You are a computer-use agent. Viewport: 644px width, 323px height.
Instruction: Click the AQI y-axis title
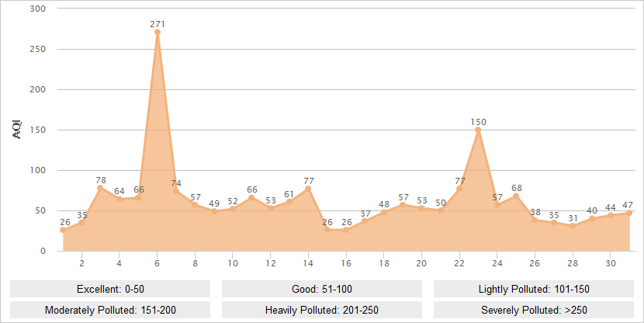[18, 130]
